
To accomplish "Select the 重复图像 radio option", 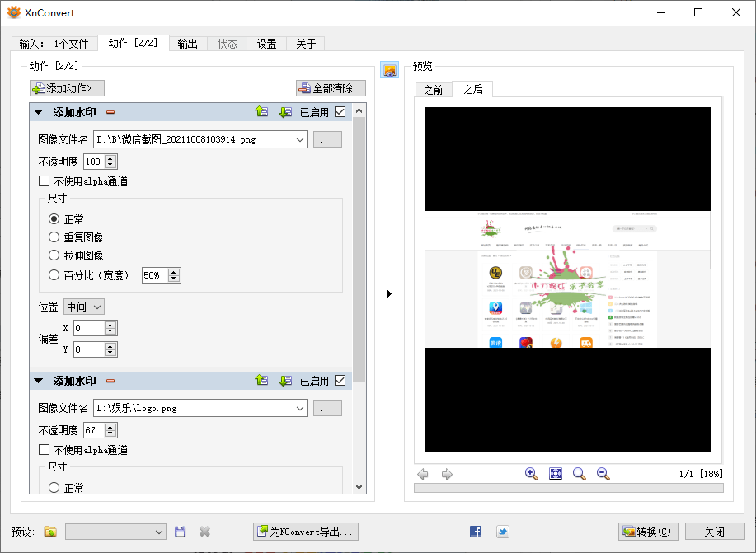I will pyautogui.click(x=54, y=237).
